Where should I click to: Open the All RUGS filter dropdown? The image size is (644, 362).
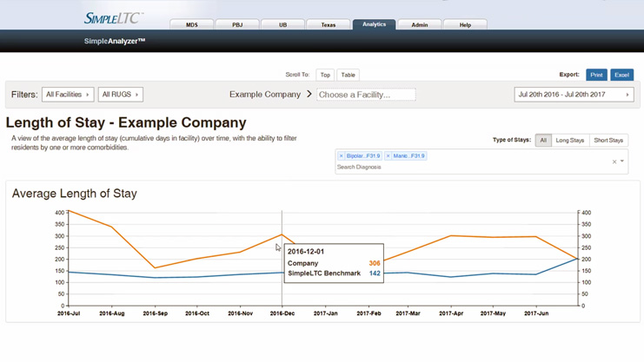(x=120, y=95)
